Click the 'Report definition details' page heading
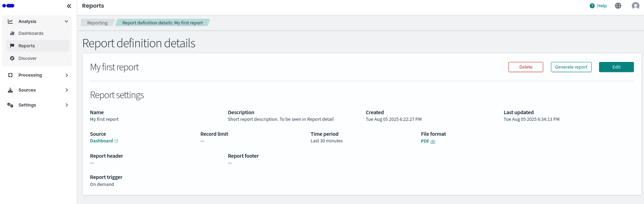The width and height of the screenshot is (644, 204). click(139, 44)
